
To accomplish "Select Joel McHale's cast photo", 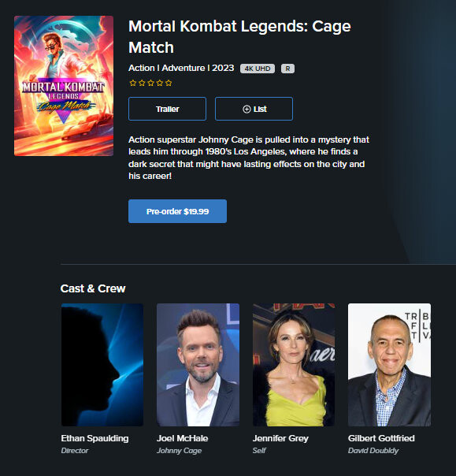I will 198,365.
